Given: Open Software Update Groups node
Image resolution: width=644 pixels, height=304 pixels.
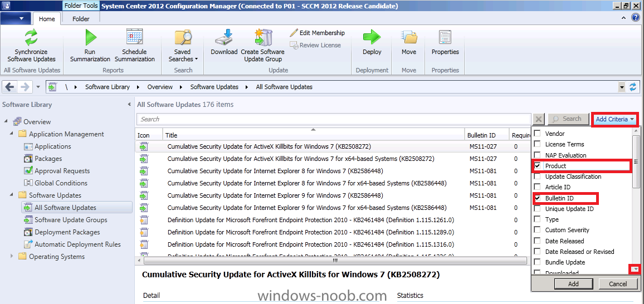Looking at the screenshot, I should (x=71, y=220).
